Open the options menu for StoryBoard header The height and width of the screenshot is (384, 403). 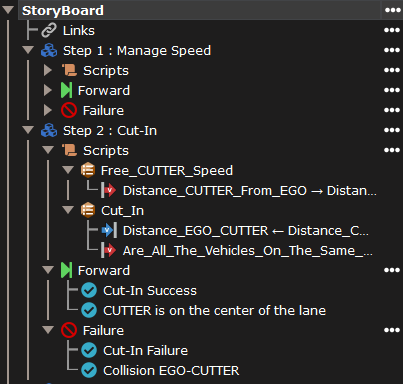pyautogui.click(x=392, y=10)
